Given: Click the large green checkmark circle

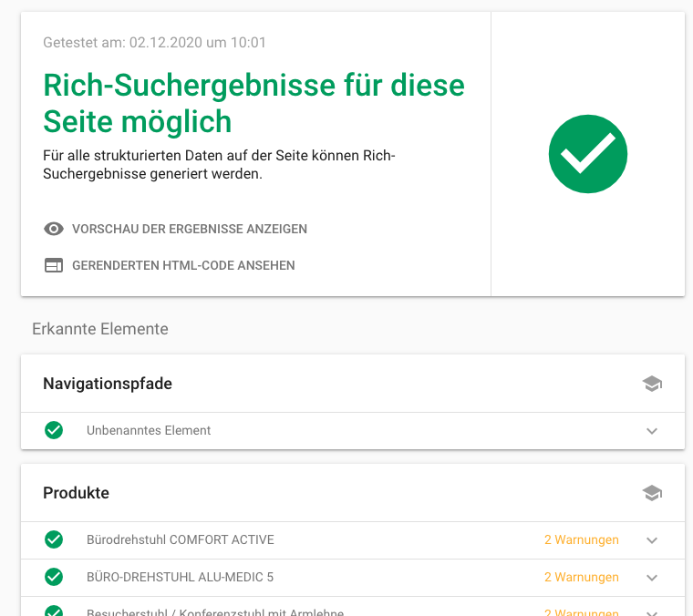Looking at the screenshot, I should pyautogui.click(x=588, y=154).
